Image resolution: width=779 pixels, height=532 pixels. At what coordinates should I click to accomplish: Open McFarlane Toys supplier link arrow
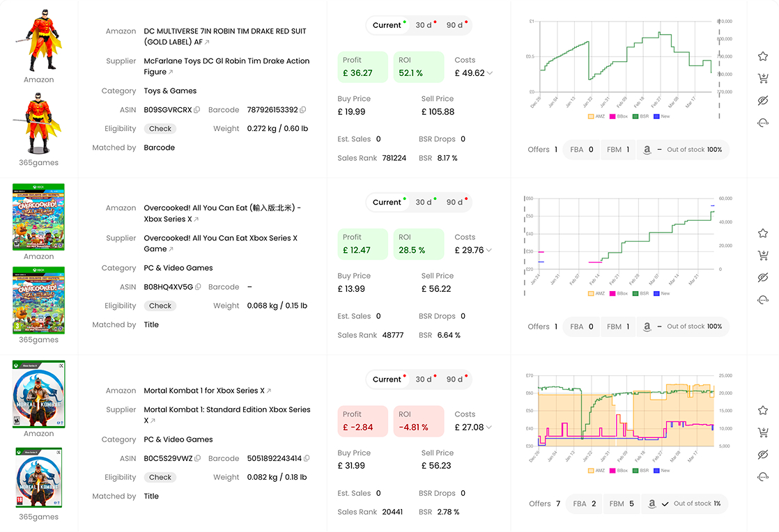point(171,72)
